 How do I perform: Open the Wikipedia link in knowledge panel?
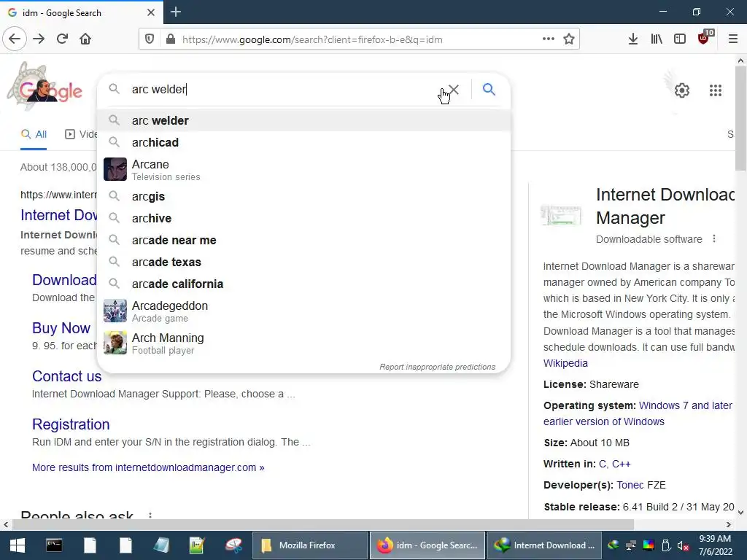pyautogui.click(x=565, y=363)
